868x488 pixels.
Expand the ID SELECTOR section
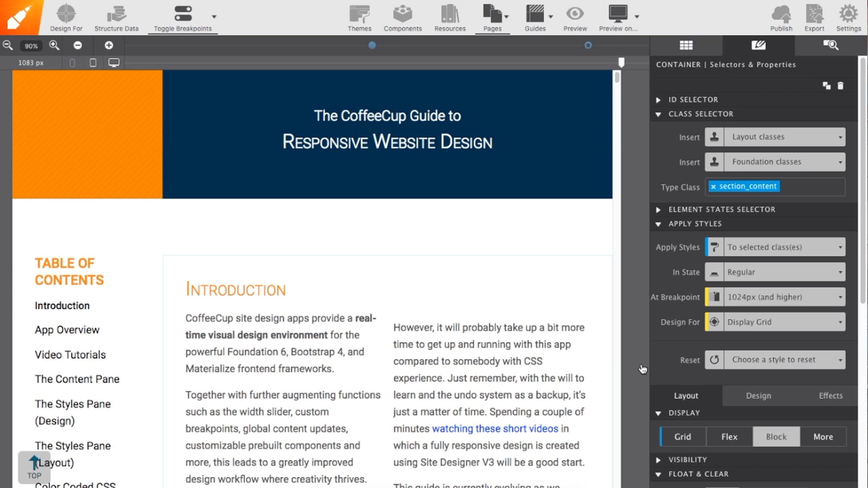(x=658, y=100)
